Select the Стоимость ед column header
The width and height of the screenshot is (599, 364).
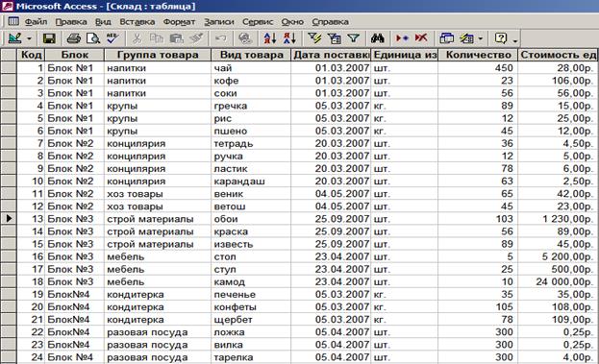(558, 55)
